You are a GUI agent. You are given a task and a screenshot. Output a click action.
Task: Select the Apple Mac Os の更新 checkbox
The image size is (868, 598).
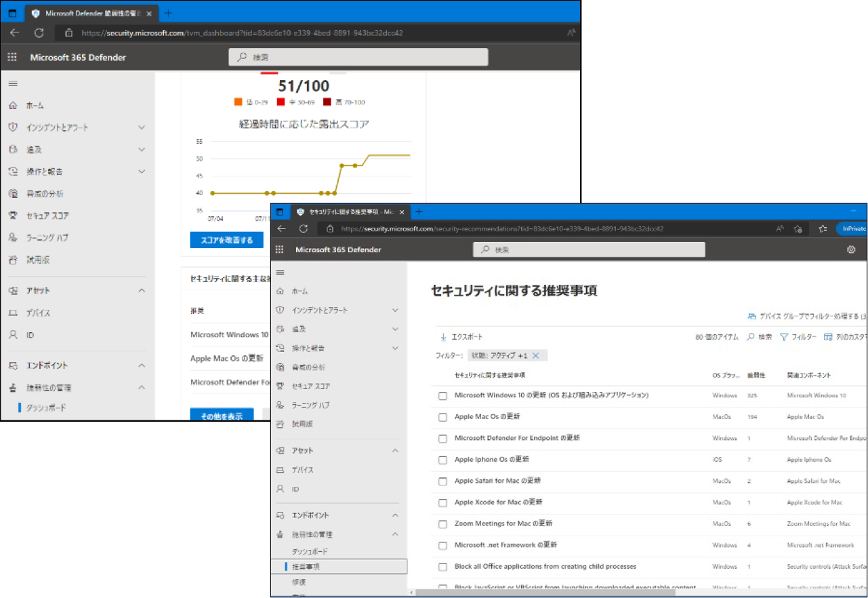tap(442, 417)
